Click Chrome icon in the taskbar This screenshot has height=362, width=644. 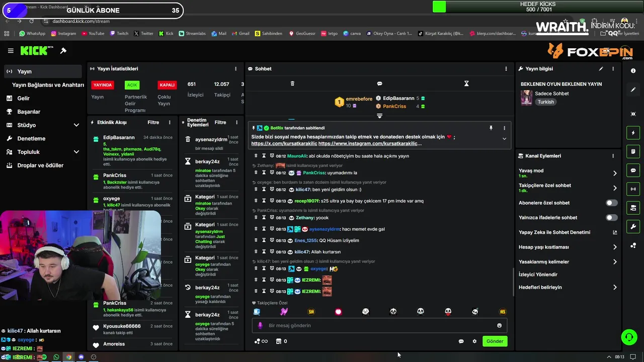(68, 357)
